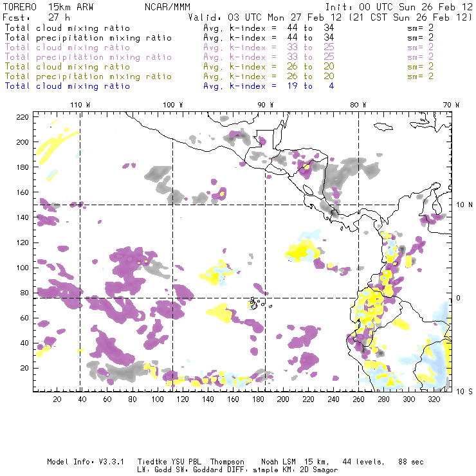Click the "Valid: 03 UTC Mon 27 Feb 12" text
The width and height of the screenshot is (476, 476).
[265, 17]
